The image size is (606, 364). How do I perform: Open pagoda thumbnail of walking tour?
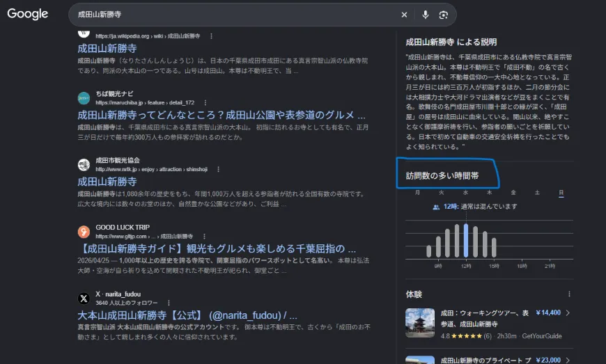(x=420, y=323)
